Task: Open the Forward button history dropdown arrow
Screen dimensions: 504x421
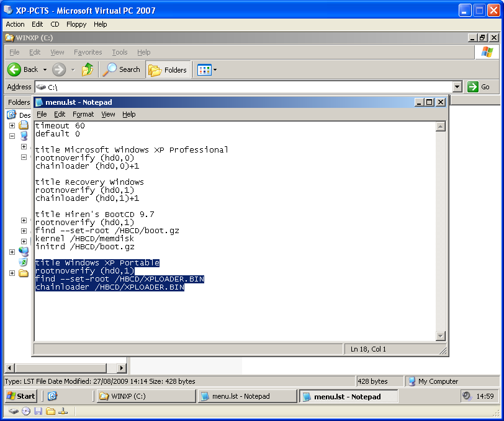Action: 73,69
